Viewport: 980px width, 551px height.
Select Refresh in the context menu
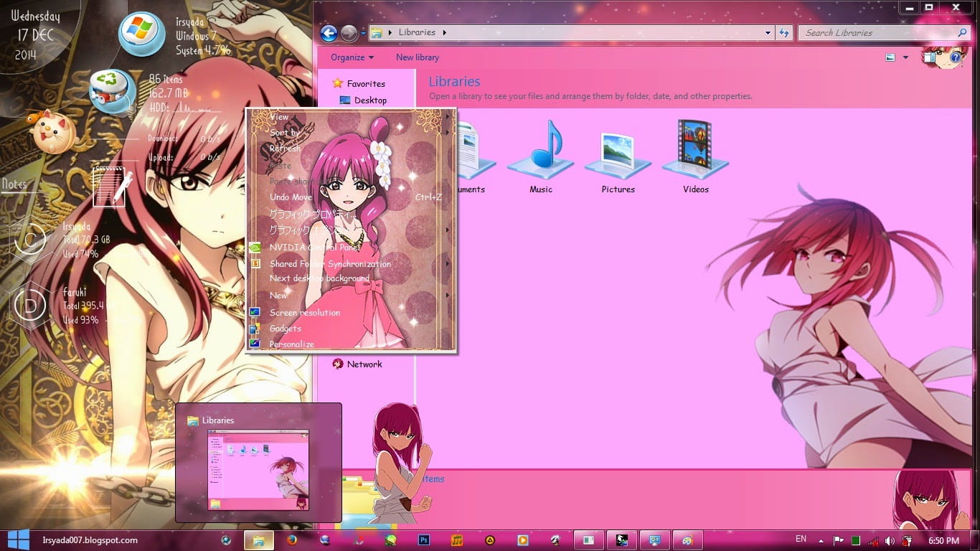pos(284,149)
